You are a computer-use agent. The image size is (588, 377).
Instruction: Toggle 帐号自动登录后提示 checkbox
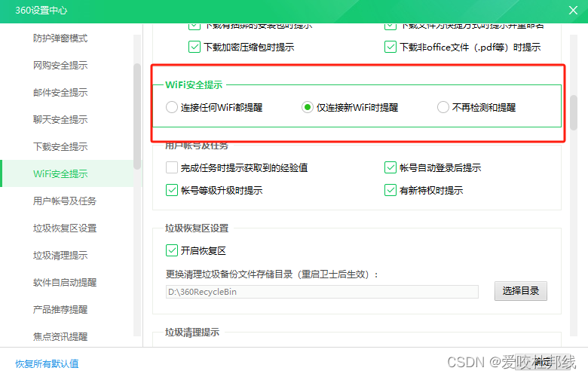(390, 167)
